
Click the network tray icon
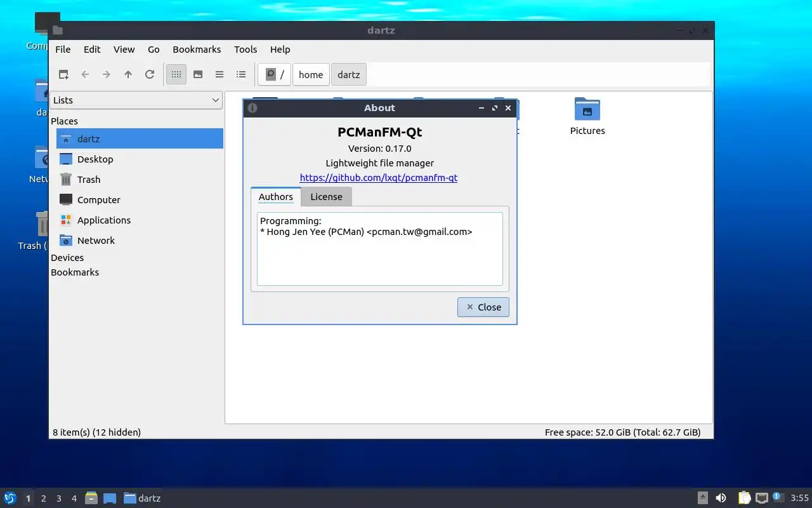(x=762, y=498)
